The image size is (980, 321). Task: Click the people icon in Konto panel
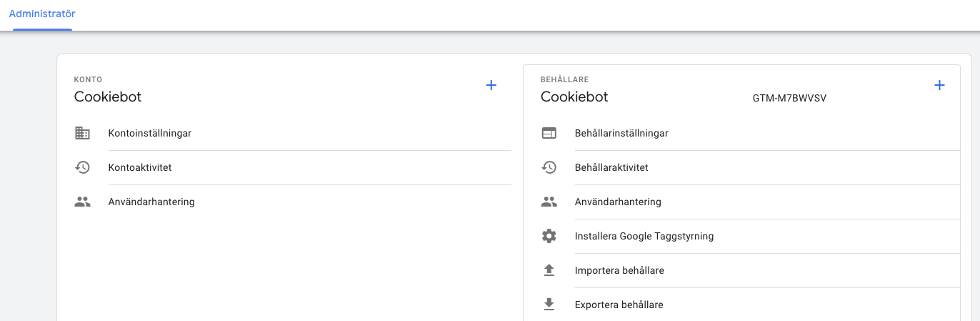[x=83, y=202]
